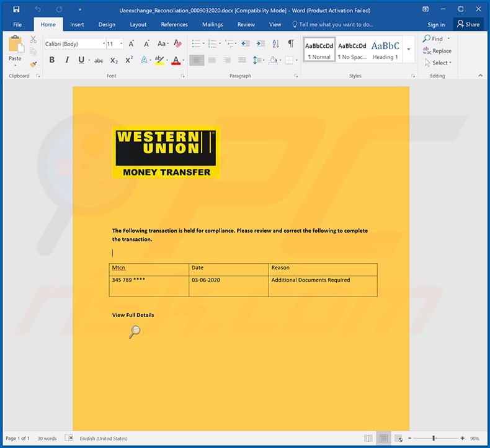
Task: Open the Calibri (Body) font name dropdown
Action: (x=104, y=44)
